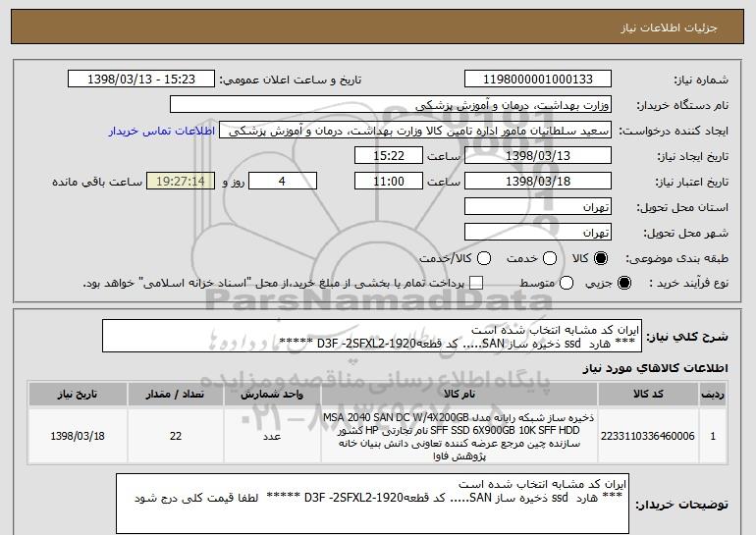
Task: Click the delivery city field تهران
Action: click(x=538, y=233)
